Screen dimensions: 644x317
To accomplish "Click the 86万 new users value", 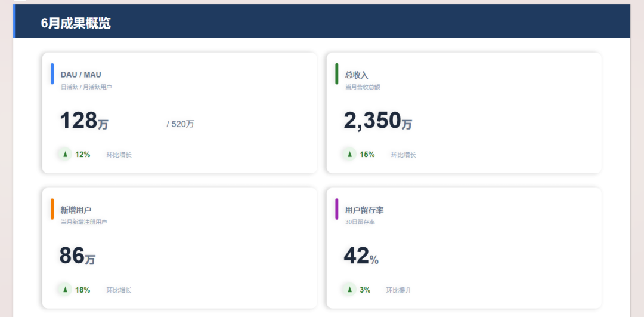I will 77,256.
